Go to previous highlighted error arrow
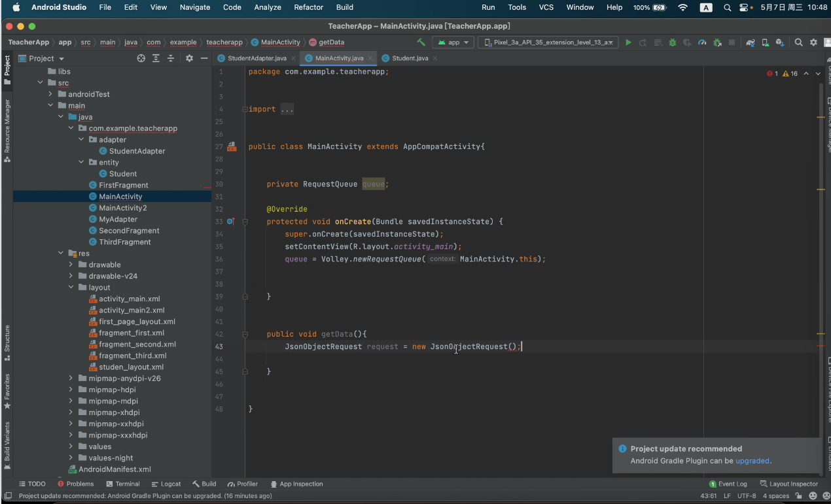The image size is (831, 504). click(x=806, y=73)
